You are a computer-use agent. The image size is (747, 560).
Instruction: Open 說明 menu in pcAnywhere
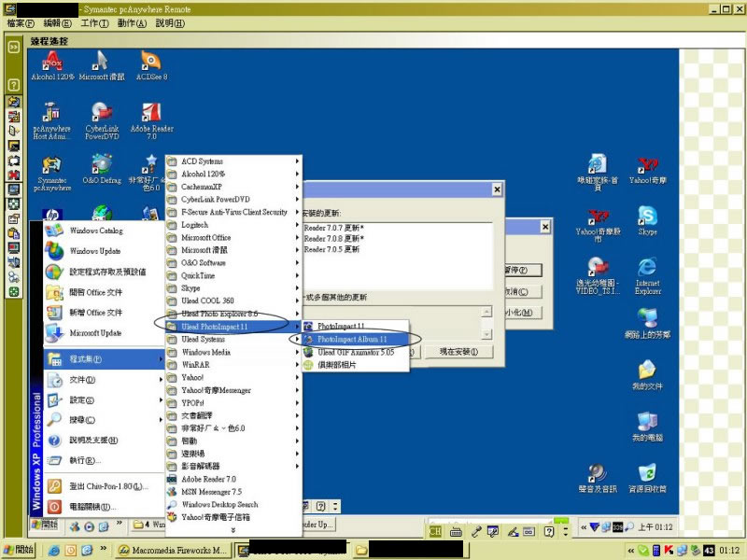pyautogui.click(x=170, y=22)
